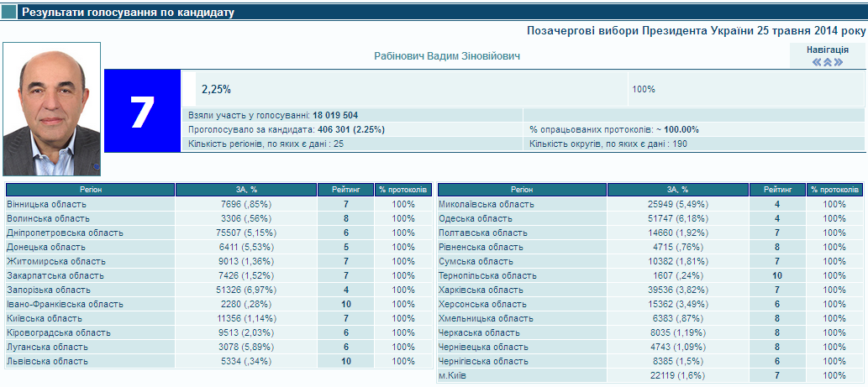
Task: Click the right table Регіон column header
Action: click(x=522, y=190)
